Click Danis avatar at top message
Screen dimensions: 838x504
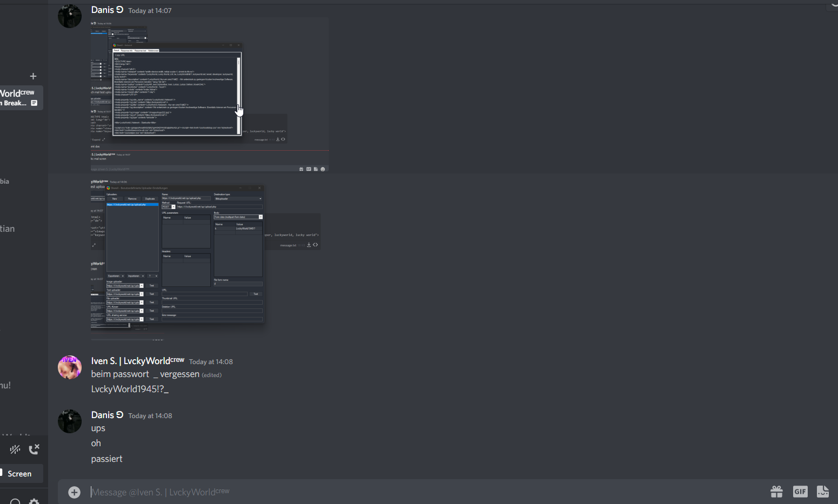(70, 16)
